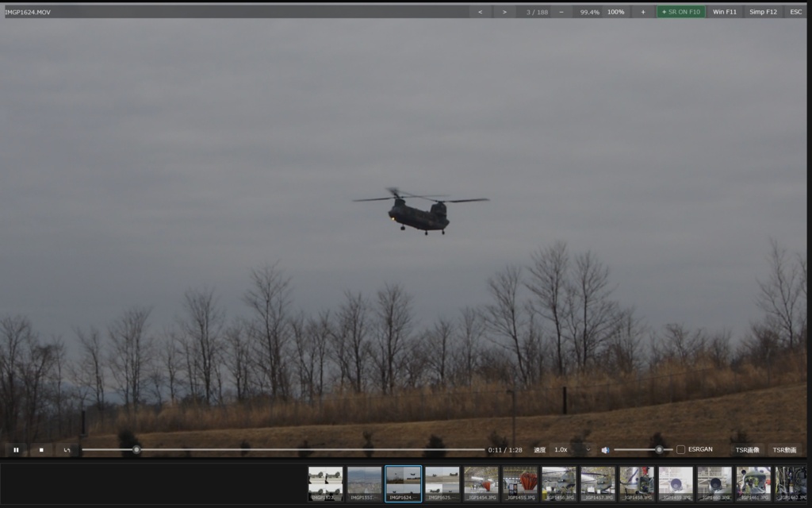812x508 pixels.
Task: Click the TSR動画 button
Action: 784,450
